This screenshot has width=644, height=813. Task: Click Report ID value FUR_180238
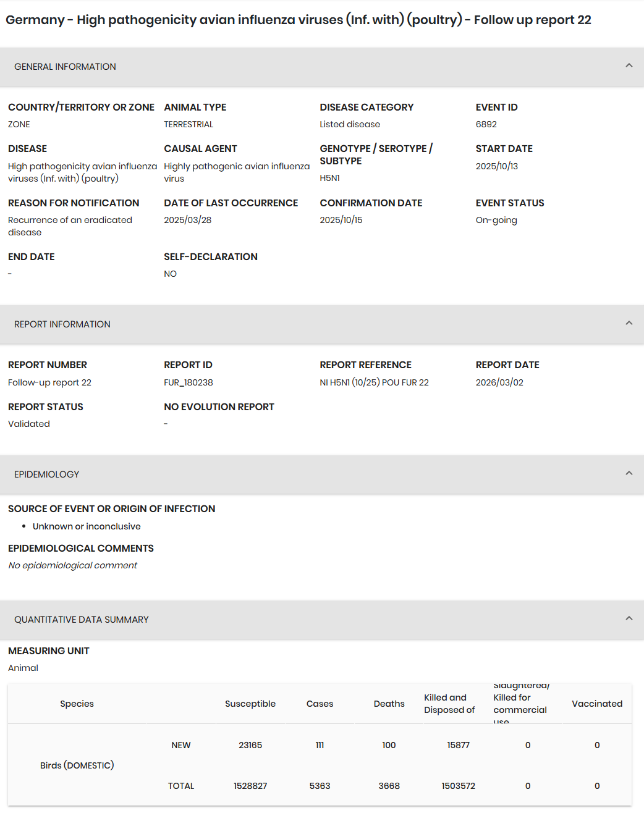click(189, 382)
